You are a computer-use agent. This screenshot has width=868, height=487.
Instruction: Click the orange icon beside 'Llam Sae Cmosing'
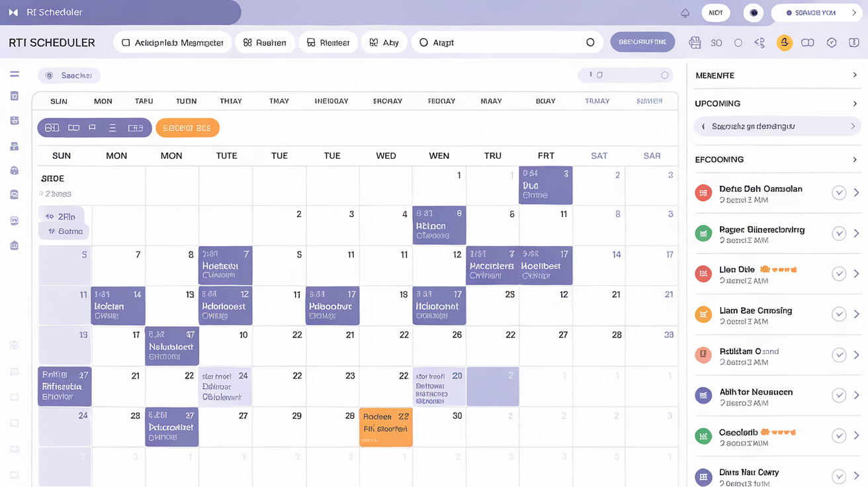tap(703, 314)
